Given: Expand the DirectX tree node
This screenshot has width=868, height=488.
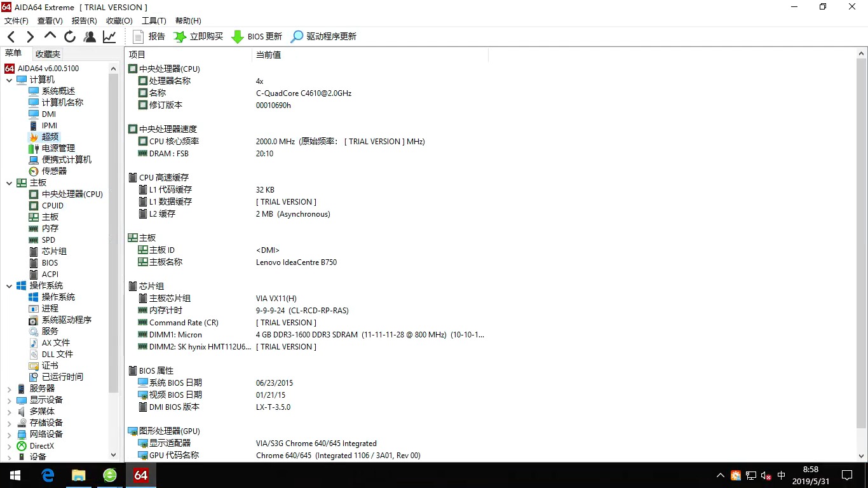Looking at the screenshot, I should (9, 446).
